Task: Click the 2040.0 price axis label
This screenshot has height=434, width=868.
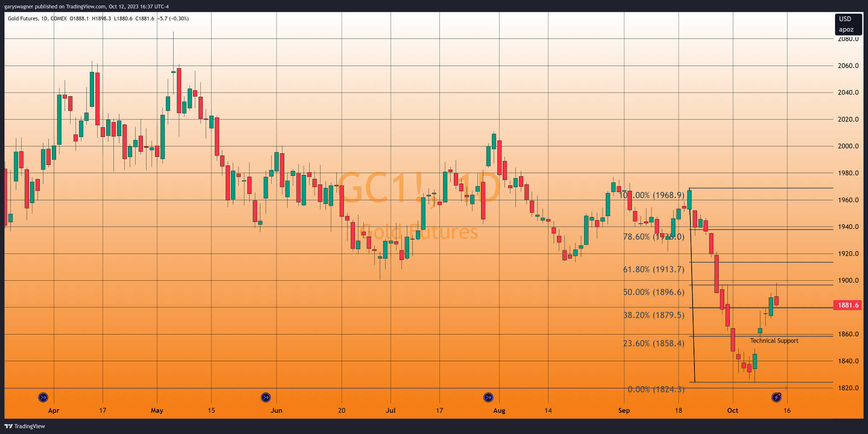Action: (x=848, y=92)
